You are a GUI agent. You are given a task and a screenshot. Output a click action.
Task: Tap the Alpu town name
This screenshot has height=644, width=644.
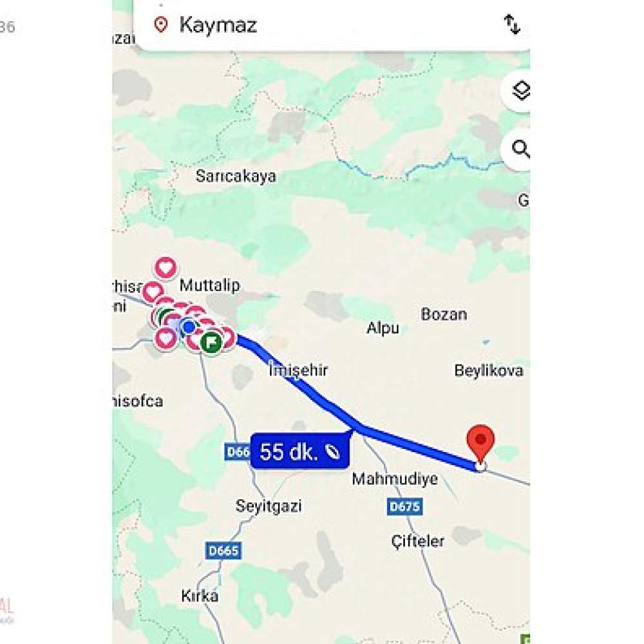tap(383, 328)
